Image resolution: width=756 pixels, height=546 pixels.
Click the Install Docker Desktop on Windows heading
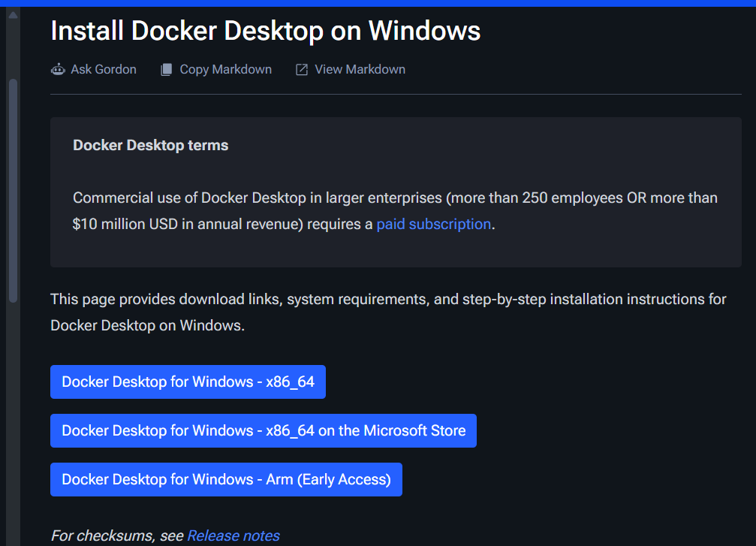(x=266, y=31)
